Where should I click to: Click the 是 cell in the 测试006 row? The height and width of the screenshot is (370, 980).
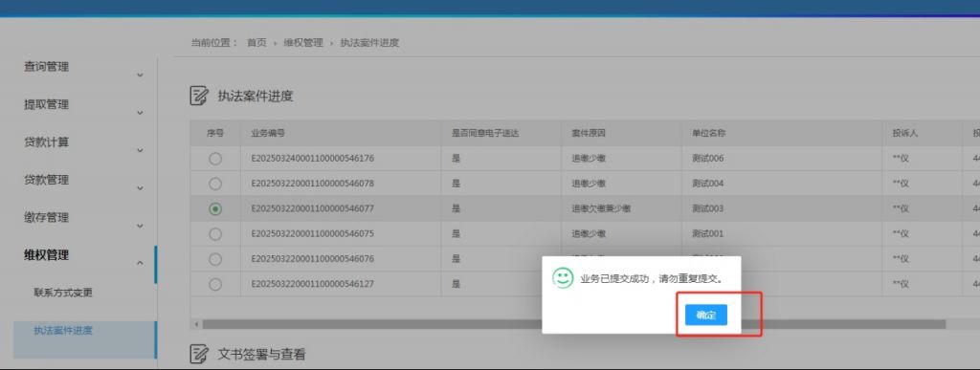[x=456, y=159]
